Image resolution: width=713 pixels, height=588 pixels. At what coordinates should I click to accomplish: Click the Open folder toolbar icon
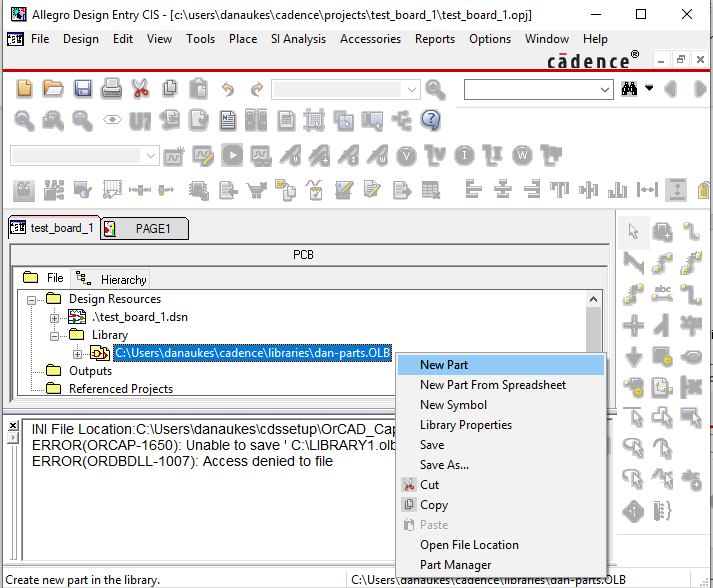click(53, 88)
